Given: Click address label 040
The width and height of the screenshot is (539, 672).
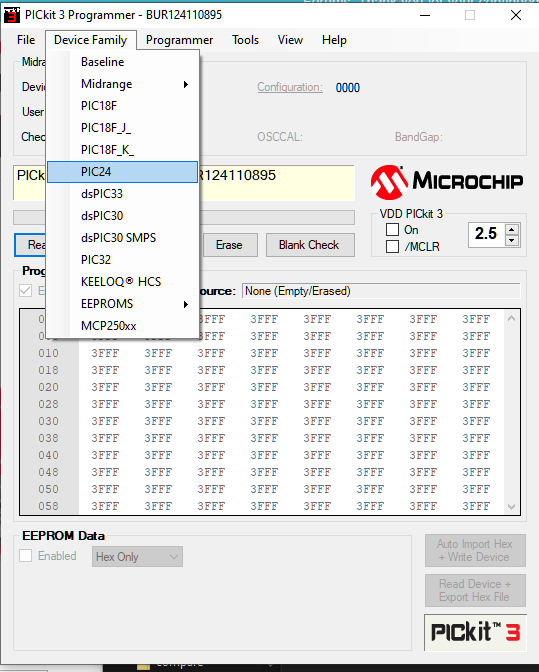Looking at the screenshot, I should click(x=48, y=455).
